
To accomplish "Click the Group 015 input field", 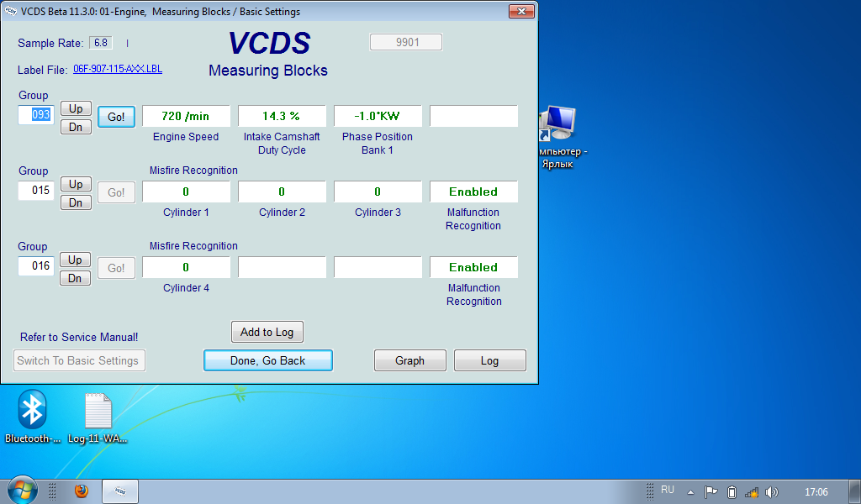I will coord(36,191).
